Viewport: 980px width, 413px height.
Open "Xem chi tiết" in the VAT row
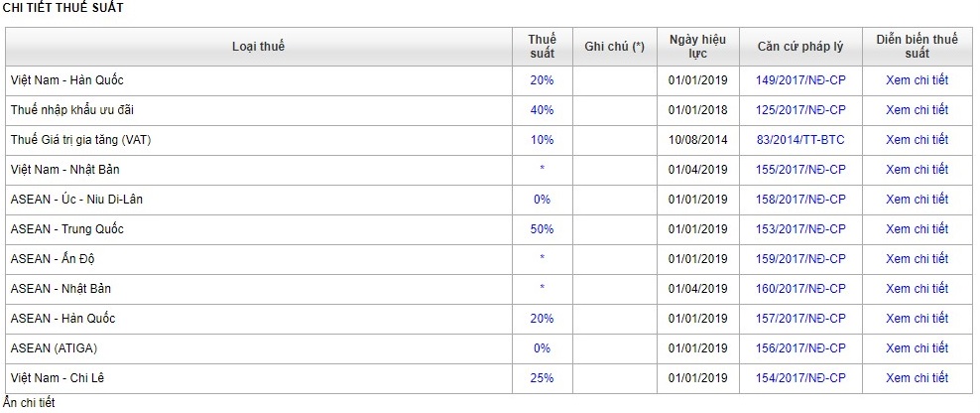point(917,140)
